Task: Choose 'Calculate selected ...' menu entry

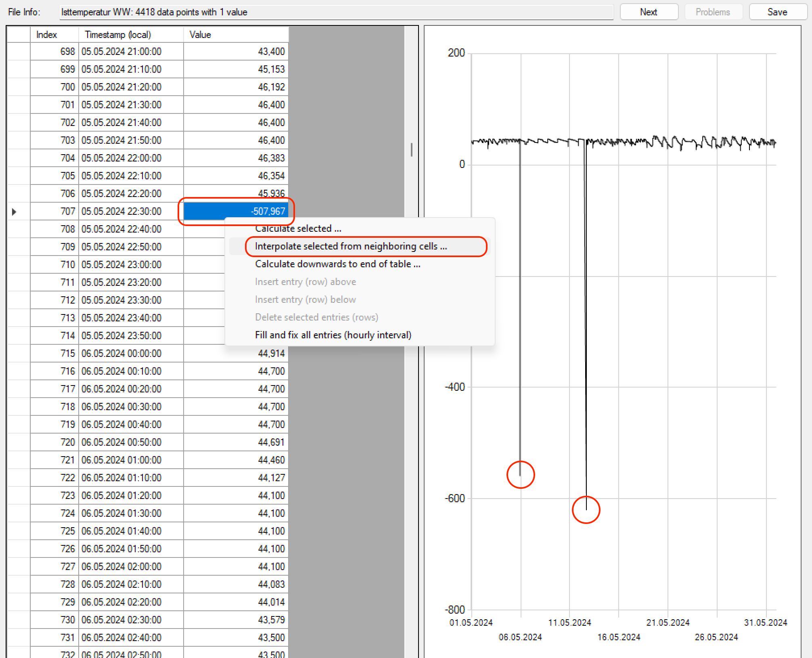Action: point(298,228)
